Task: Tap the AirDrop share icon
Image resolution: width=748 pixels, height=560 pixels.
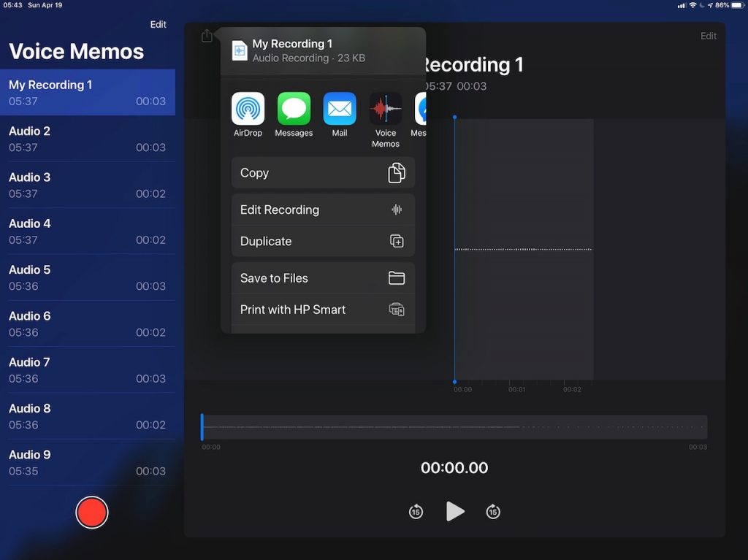Action: tap(248, 110)
